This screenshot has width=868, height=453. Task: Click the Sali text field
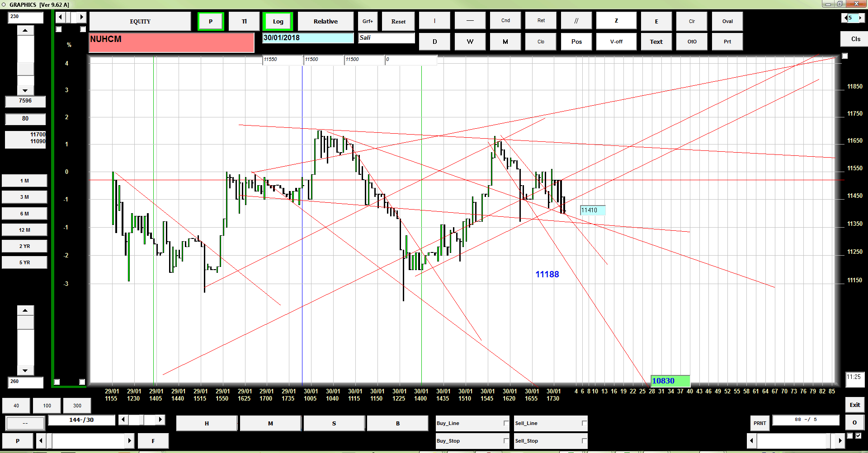click(387, 38)
